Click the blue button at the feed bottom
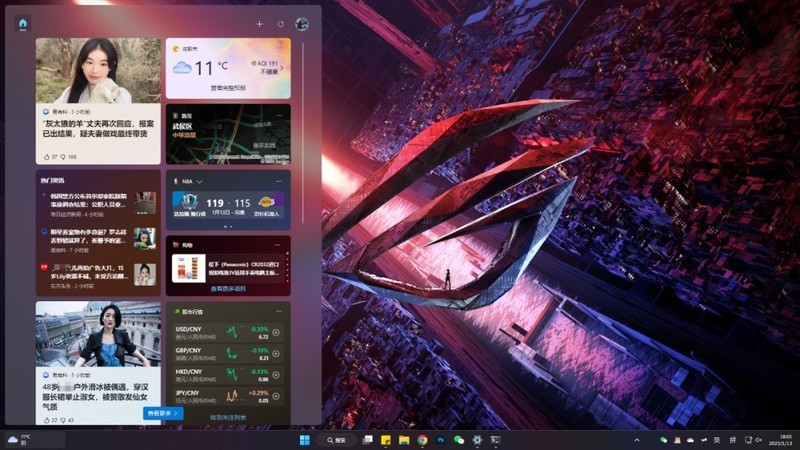This screenshot has width=800, height=450. 163,413
